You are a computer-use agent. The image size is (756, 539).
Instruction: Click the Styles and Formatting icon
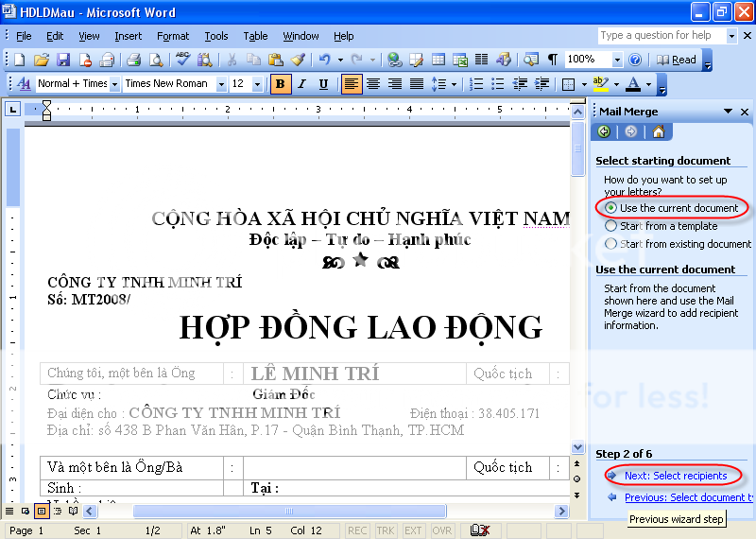tap(24, 84)
